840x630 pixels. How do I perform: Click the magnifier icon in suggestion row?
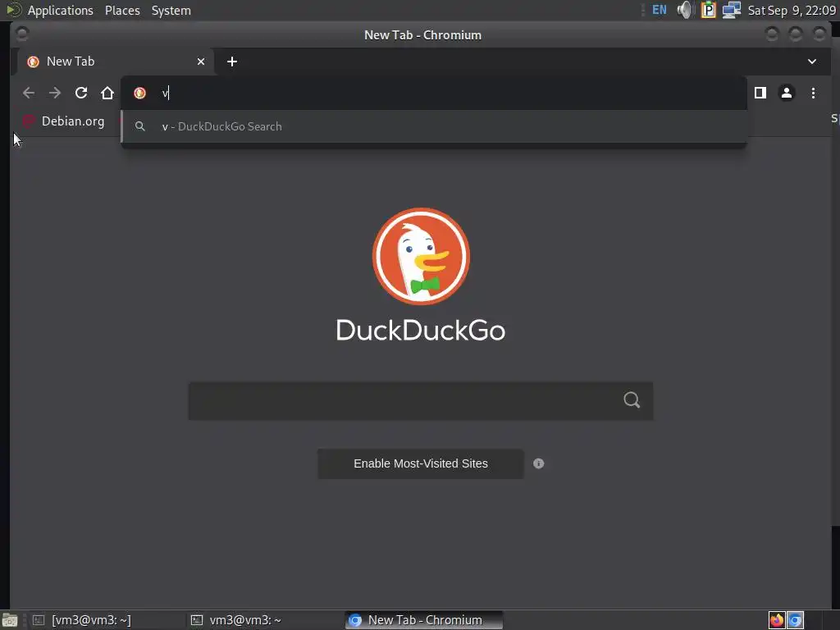[x=139, y=126]
